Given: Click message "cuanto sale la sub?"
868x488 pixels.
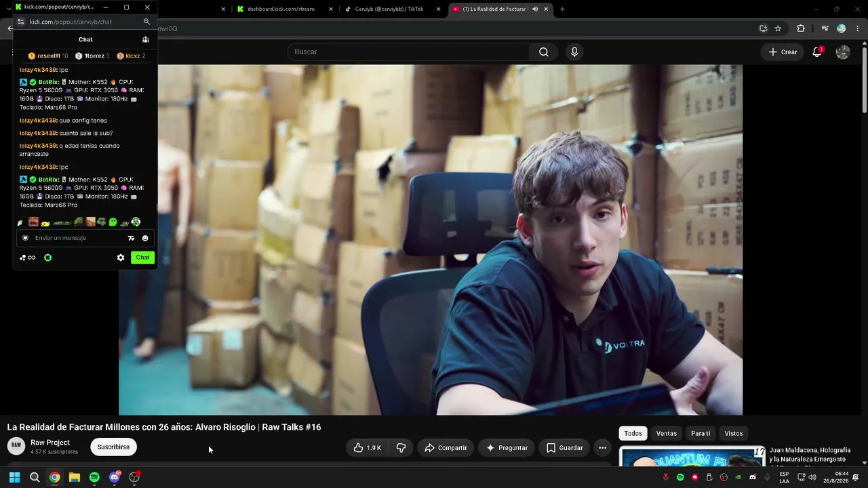Looking at the screenshot, I should coord(86,133).
